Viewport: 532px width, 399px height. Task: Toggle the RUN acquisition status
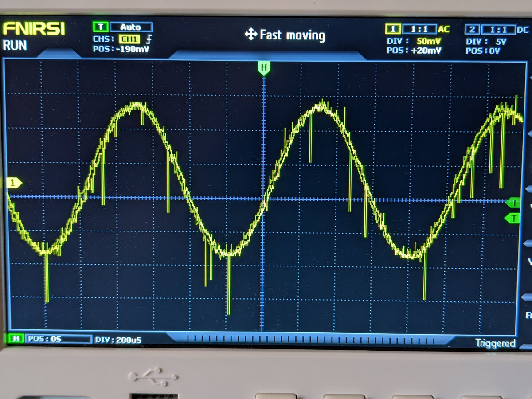(15, 46)
